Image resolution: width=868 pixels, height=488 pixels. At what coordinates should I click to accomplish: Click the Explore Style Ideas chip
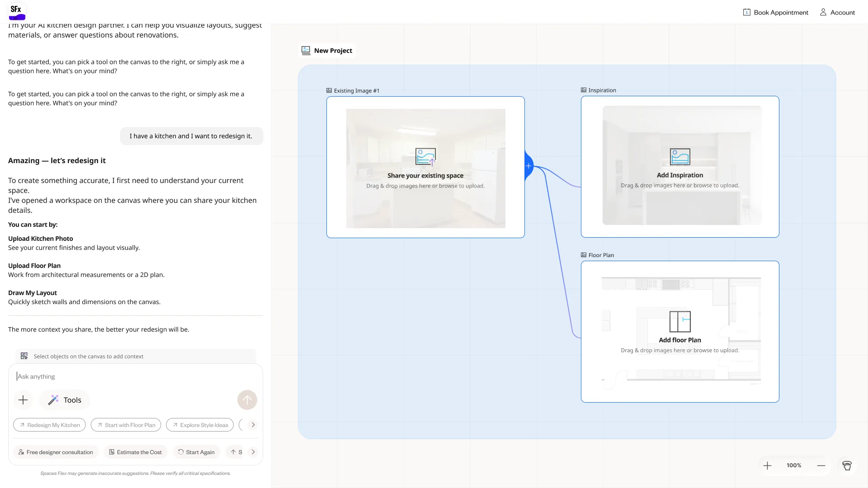[x=200, y=425]
